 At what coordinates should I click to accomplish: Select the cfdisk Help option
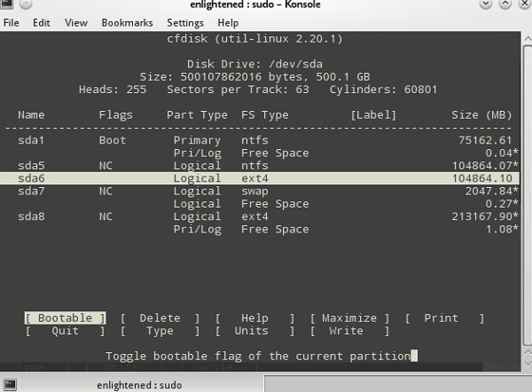(254, 318)
